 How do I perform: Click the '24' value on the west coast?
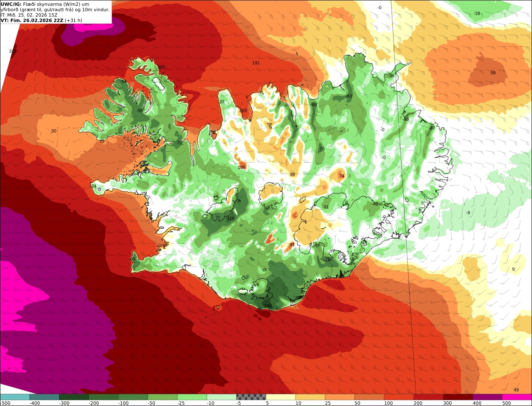[94, 186]
